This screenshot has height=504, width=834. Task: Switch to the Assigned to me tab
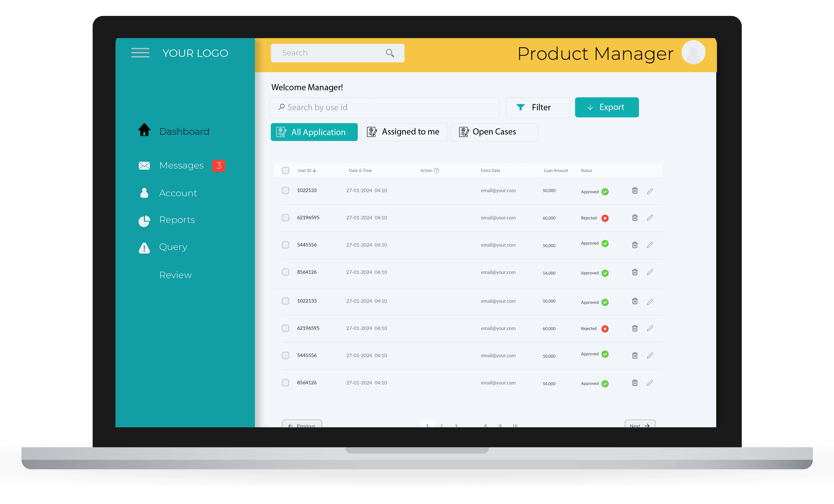404,132
